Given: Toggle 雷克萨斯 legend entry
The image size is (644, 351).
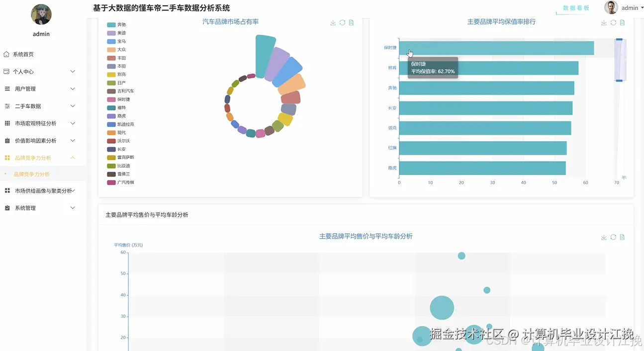Looking at the screenshot, I should [x=120, y=158].
